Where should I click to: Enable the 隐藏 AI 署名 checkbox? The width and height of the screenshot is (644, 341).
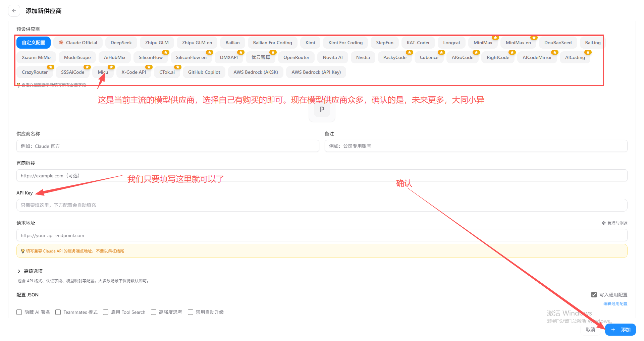click(x=19, y=312)
